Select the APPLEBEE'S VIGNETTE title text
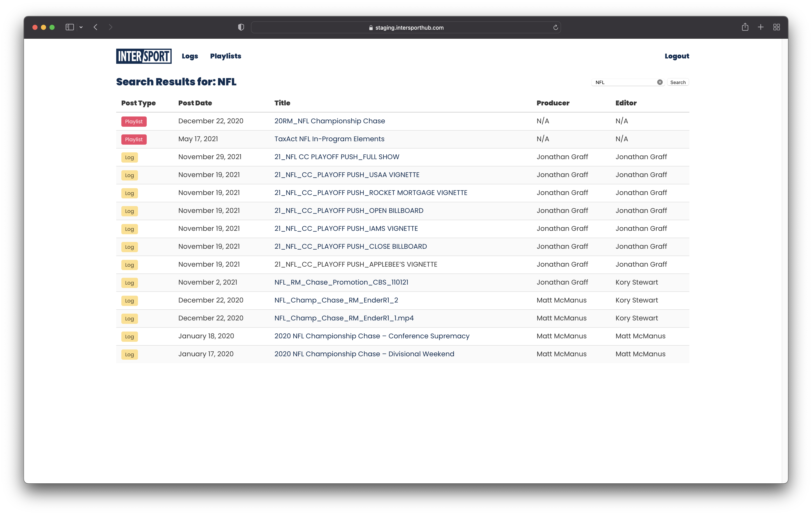Screen dimensions: 812x515 point(356,264)
